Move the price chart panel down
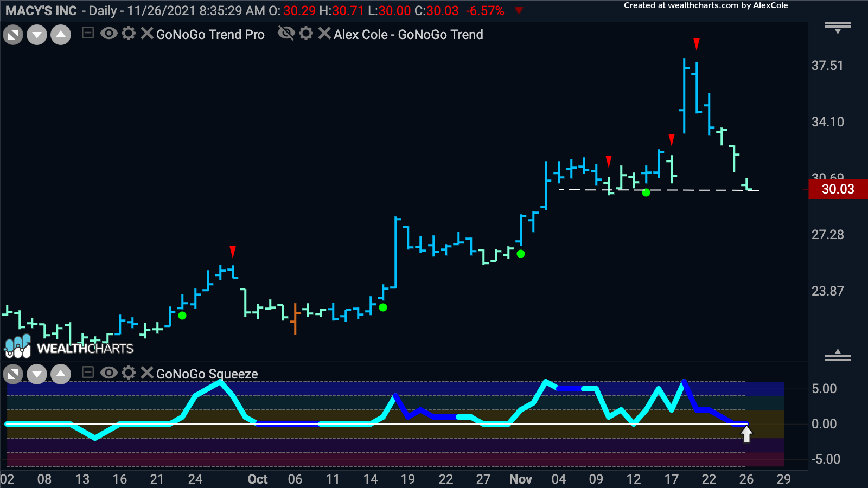The image size is (868, 488). pyautogui.click(x=37, y=35)
